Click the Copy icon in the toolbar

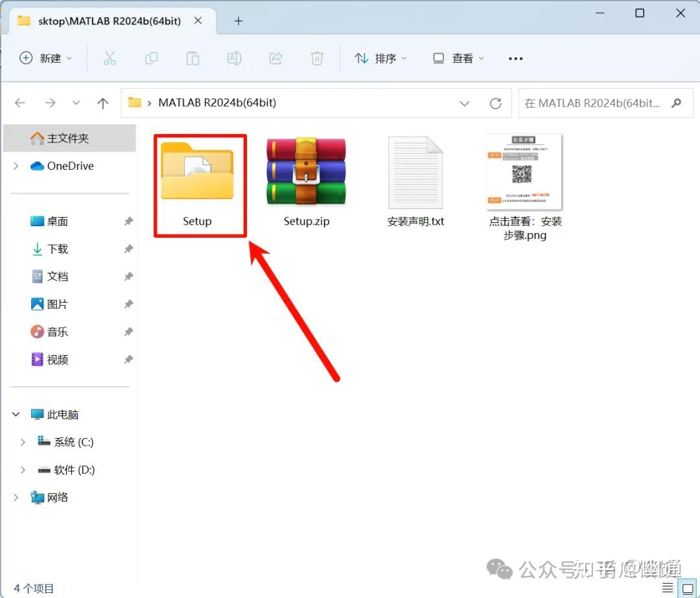click(152, 58)
